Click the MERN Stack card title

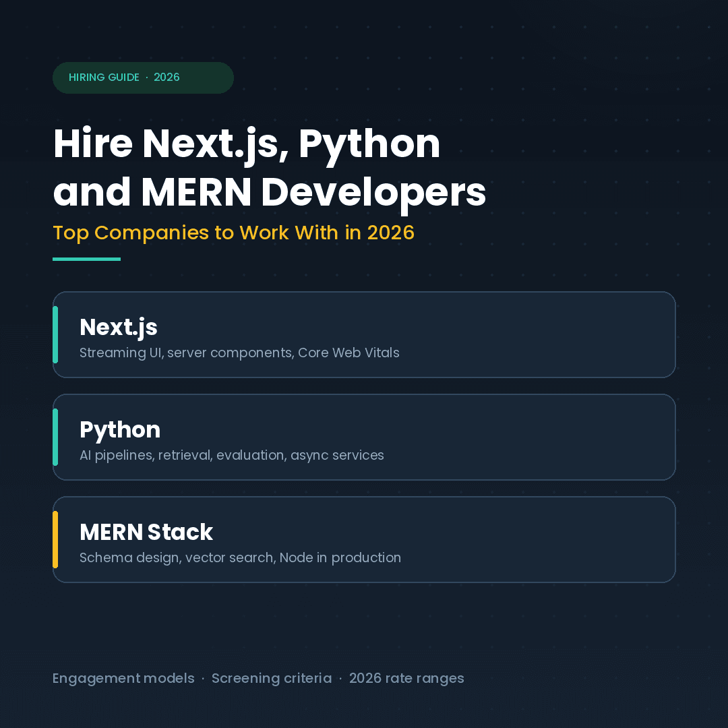[x=146, y=532]
